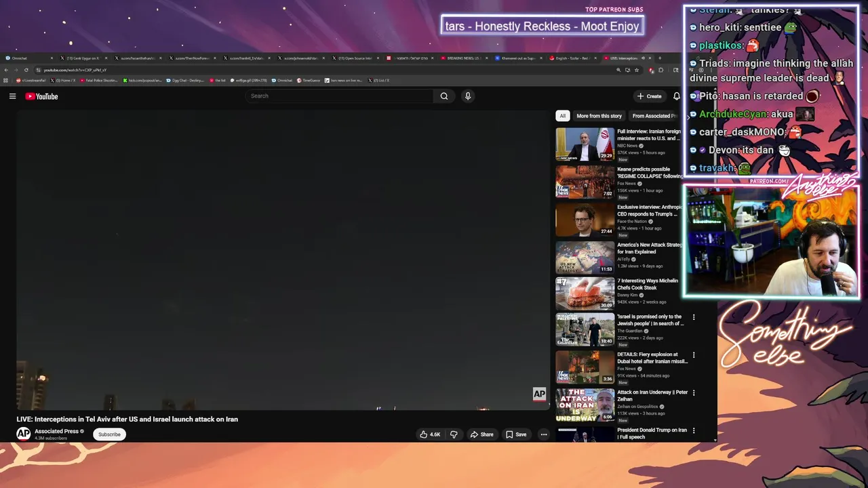This screenshot has height=488, width=868.
Task: Start voice search with the microphone icon
Action: [x=467, y=96]
